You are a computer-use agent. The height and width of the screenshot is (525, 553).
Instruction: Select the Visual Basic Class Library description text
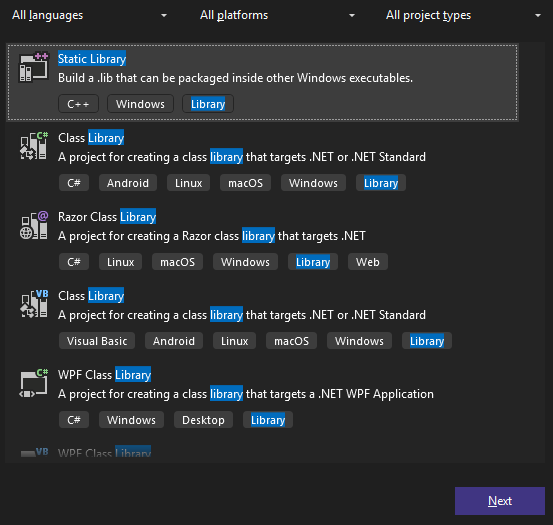[242, 315]
